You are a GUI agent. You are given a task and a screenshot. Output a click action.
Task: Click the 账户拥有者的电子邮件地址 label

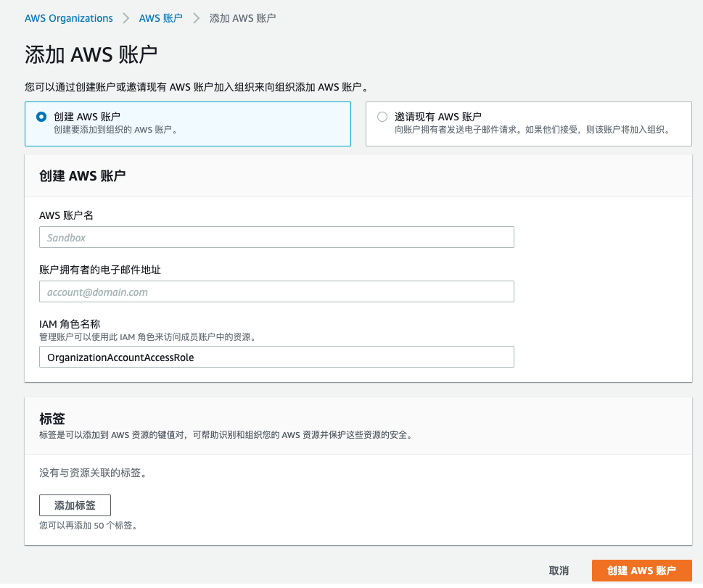tap(100, 270)
